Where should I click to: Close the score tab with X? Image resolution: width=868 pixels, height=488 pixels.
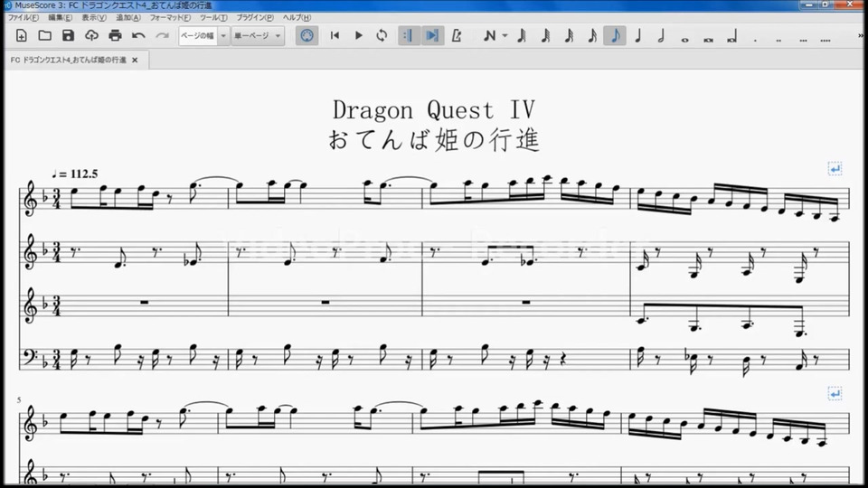click(x=135, y=60)
